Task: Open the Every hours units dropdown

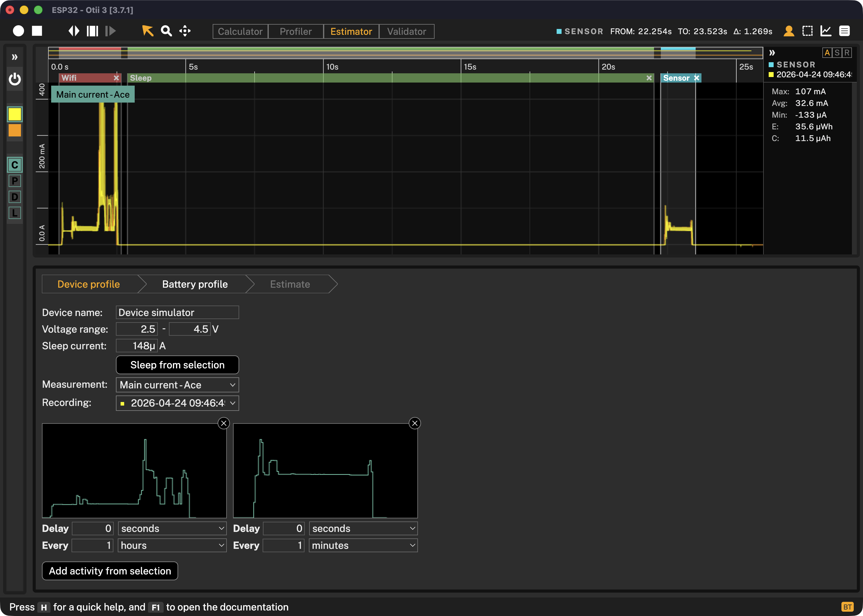Action: (x=172, y=545)
